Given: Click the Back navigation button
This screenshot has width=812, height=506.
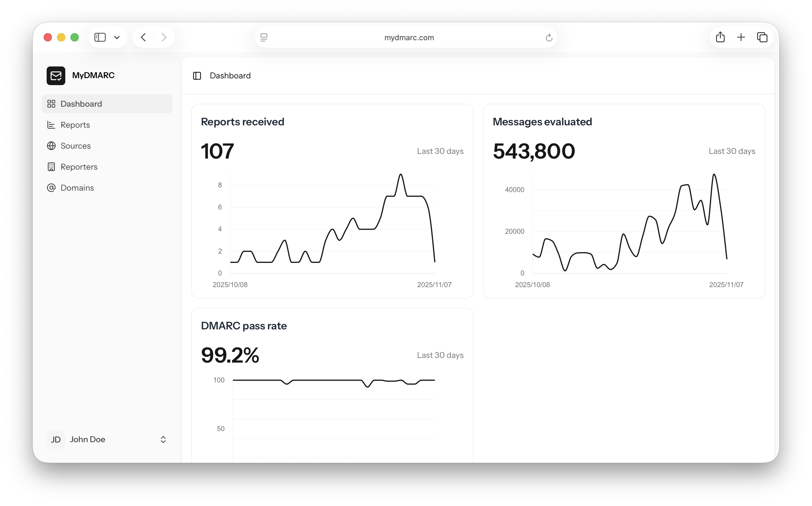Looking at the screenshot, I should click(x=143, y=37).
